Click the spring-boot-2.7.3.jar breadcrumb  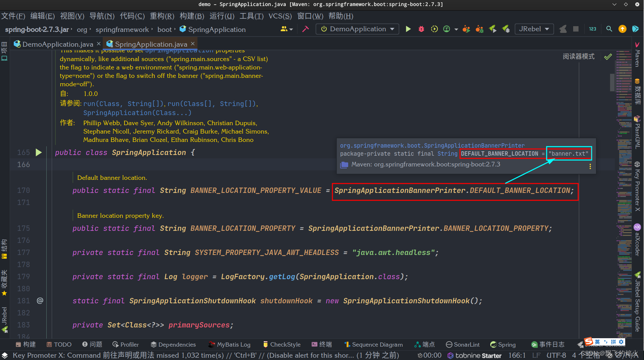[37, 30]
